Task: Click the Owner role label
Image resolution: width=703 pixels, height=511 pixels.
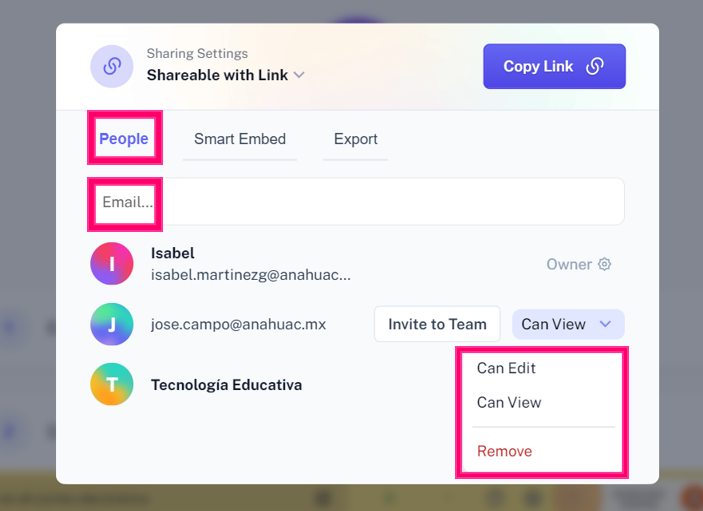Action: click(x=569, y=265)
